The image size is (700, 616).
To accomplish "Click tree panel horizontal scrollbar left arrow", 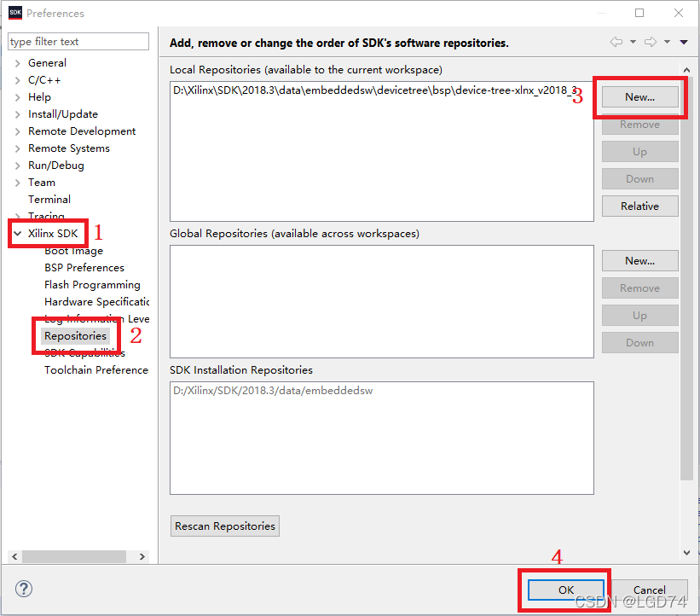I will coord(14,556).
